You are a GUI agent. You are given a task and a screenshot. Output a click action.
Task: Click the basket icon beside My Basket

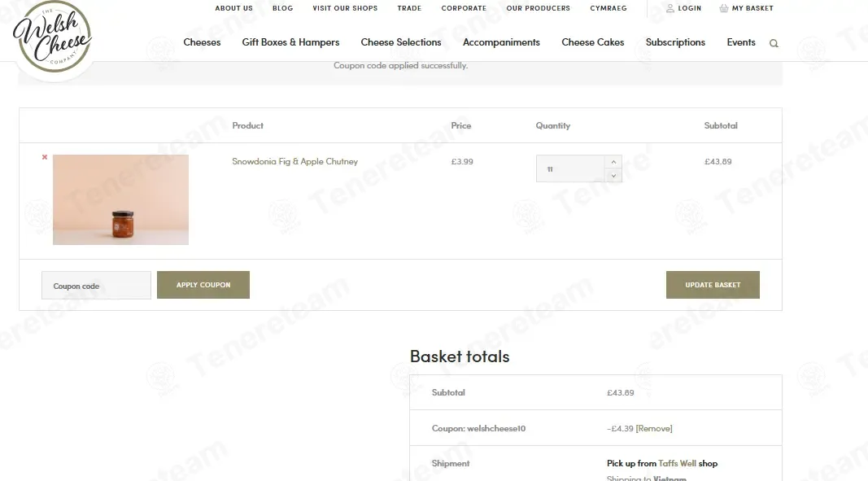tap(723, 8)
